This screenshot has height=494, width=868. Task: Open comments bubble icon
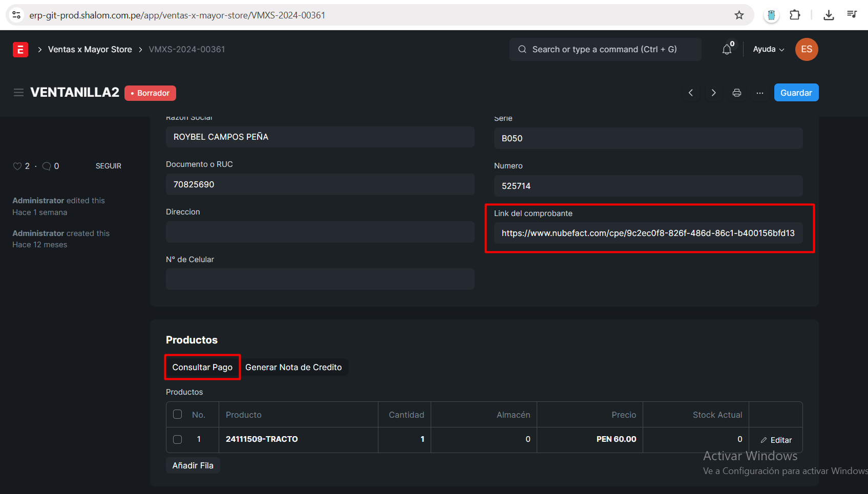click(47, 166)
